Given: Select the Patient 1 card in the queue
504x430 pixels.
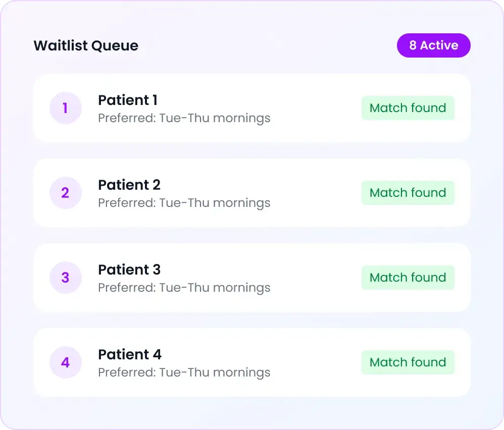Looking at the screenshot, I should click(251, 108).
